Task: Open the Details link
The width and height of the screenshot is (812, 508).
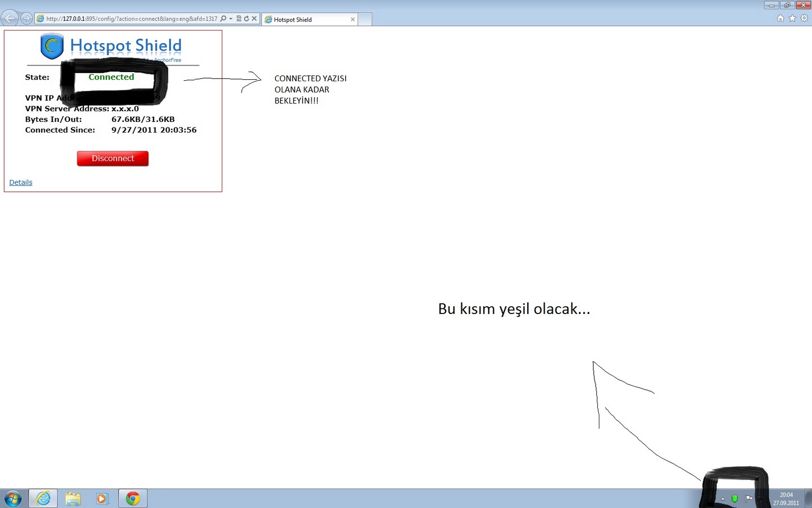Action: pos(21,182)
